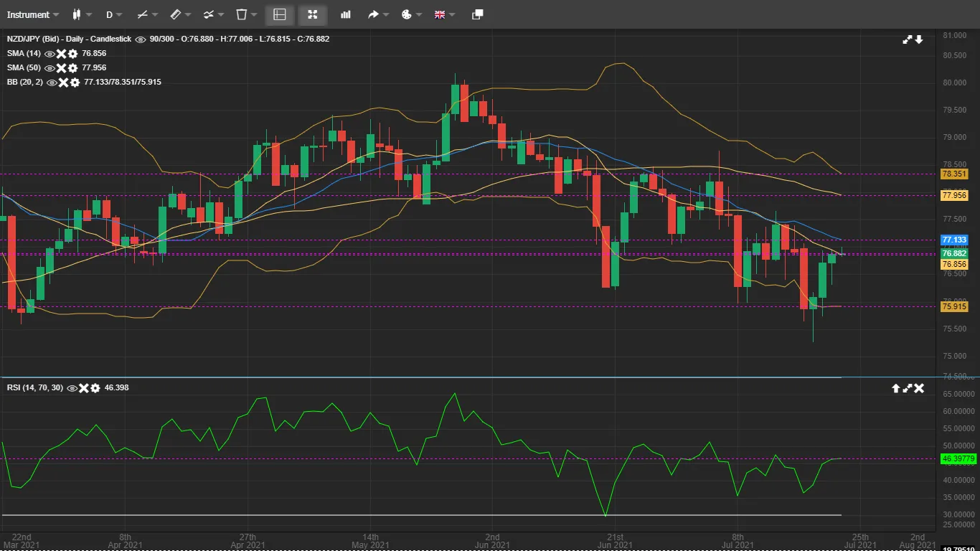The image size is (980, 551).
Task: Click the SMA (14) indicator label
Action: [24, 54]
